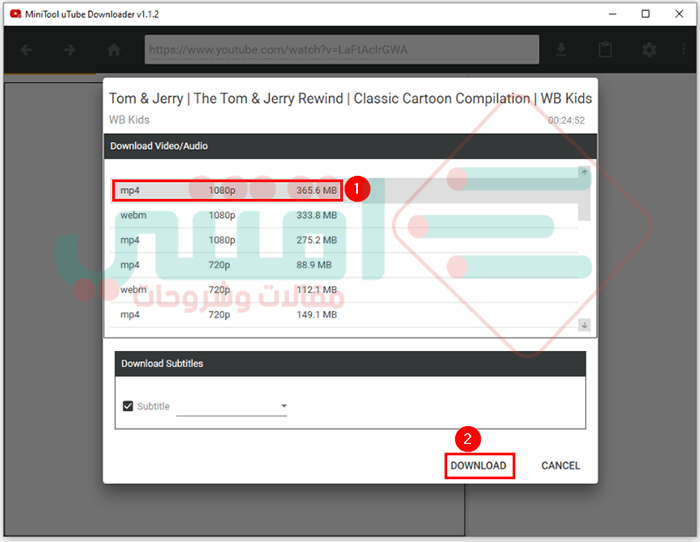700x542 pixels.
Task: Uncheck the Subtitle checkbox
Action: pyautogui.click(x=128, y=406)
